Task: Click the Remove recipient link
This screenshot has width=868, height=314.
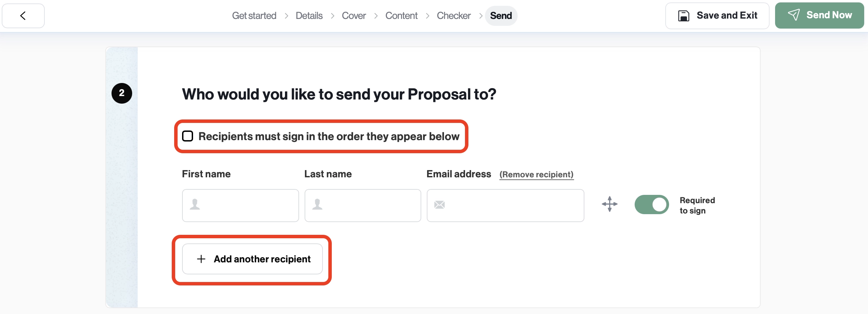Action: pos(536,174)
